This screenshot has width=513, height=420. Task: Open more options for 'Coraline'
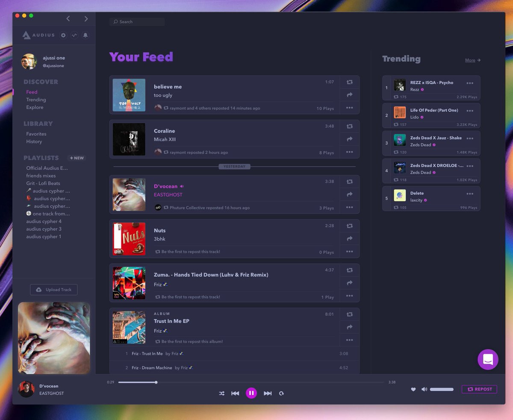click(x=350, y=152)
